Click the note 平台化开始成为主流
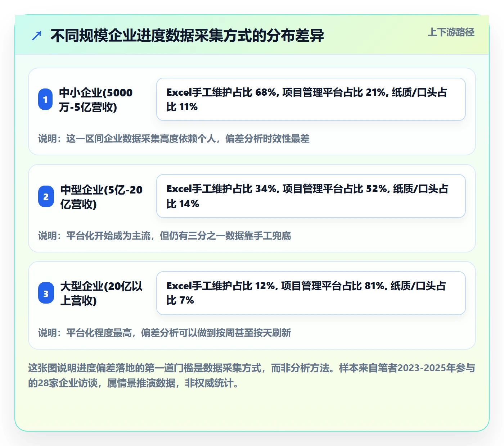Viewport: 504px width, 446px height. point(165,236)
